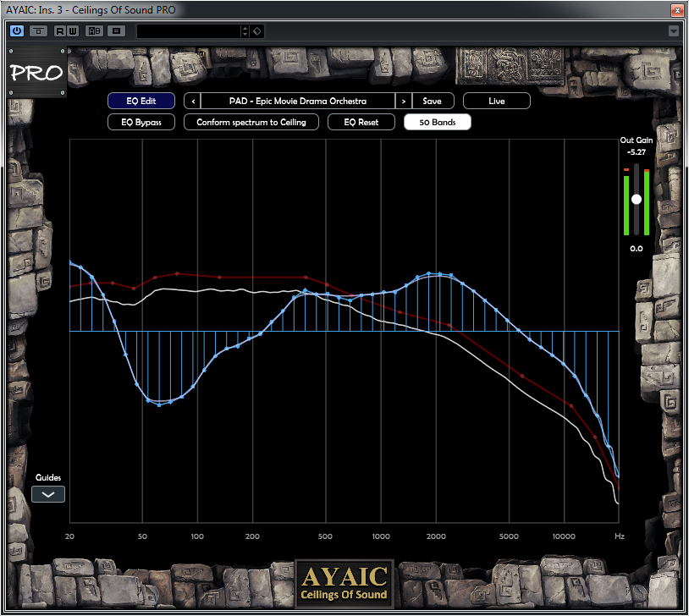Open the 50 Bands selector
The height and width of the screenshot is (616, 689).
[x=438, y=122]
